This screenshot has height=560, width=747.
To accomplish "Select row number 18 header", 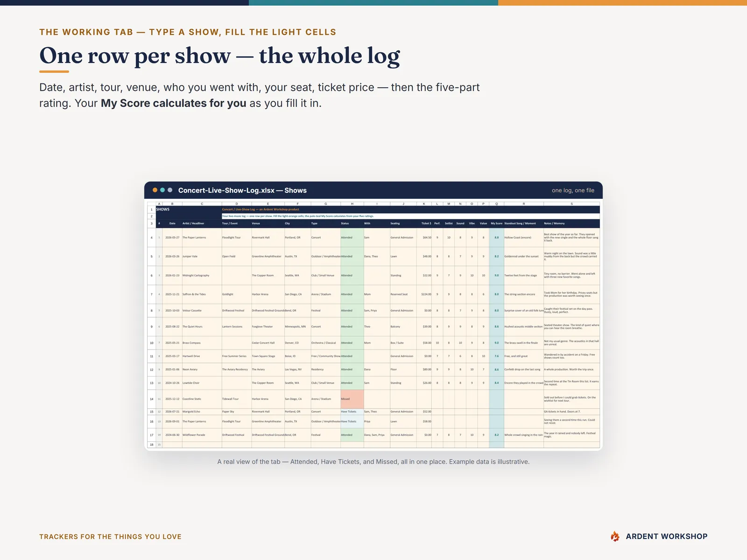I will pyautogui.click(x=151, y=445).
